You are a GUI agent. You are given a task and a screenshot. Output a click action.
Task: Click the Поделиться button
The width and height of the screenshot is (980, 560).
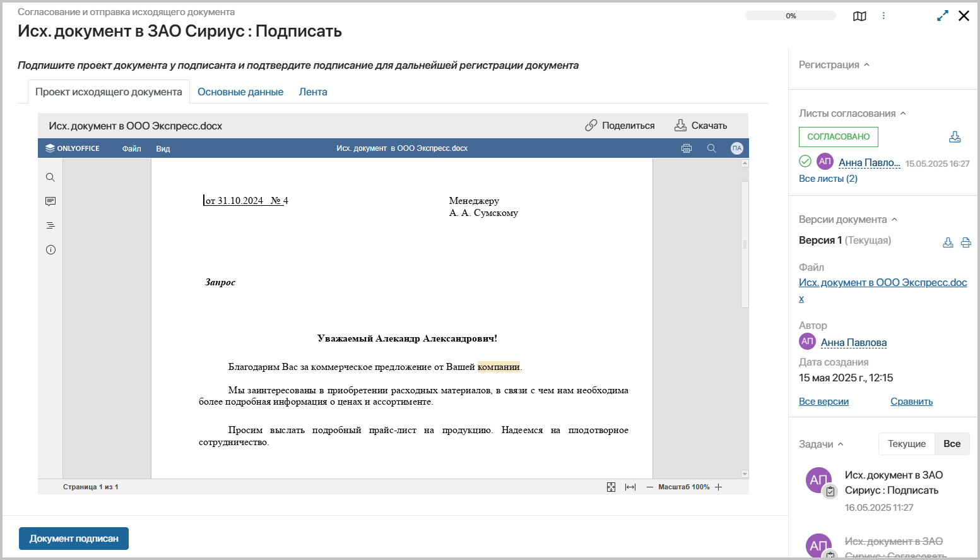(620, 126)
